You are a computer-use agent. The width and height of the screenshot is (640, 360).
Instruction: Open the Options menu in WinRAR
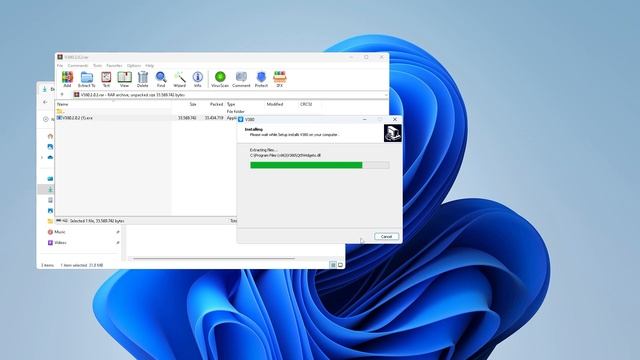[x=134, y=65]
